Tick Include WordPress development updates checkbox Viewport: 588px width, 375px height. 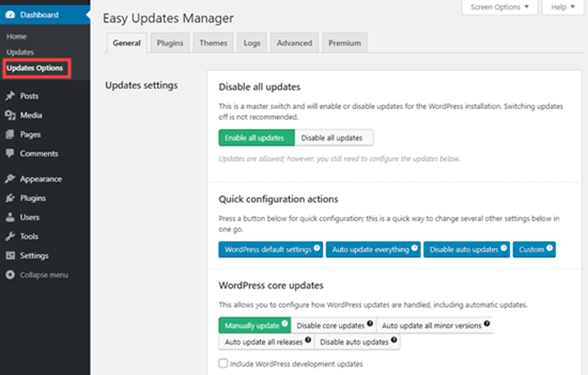223,363
